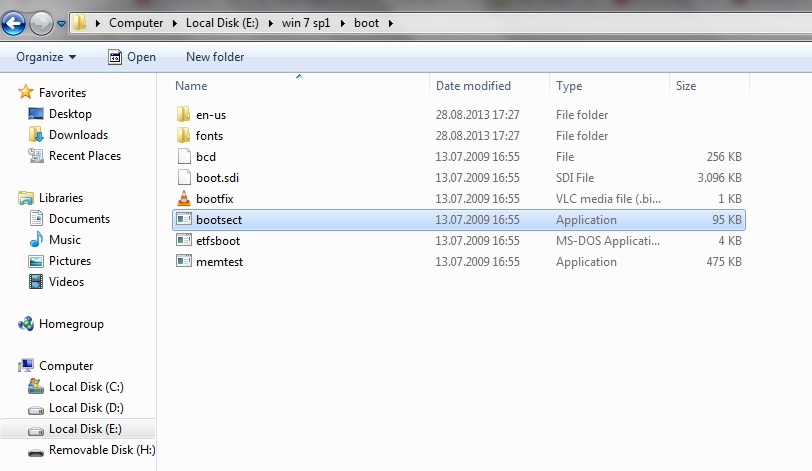
Task: Select boot segment in address breadcrumb
Action: (x=366, y=23)
